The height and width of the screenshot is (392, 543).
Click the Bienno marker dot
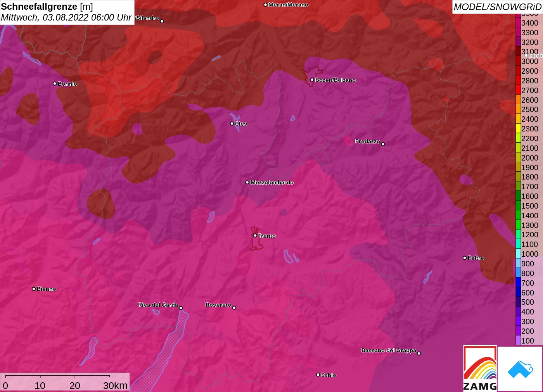click(34, 288)
